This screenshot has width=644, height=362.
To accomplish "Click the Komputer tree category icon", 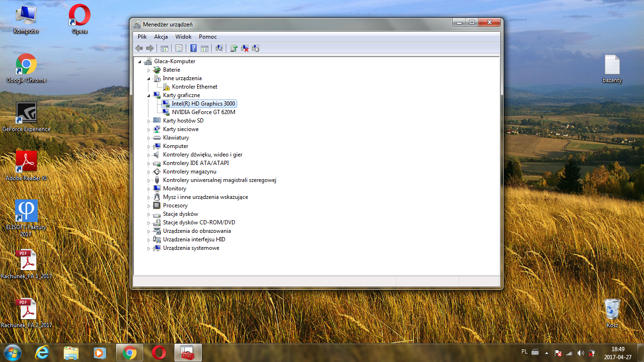I will click(157, 146).
